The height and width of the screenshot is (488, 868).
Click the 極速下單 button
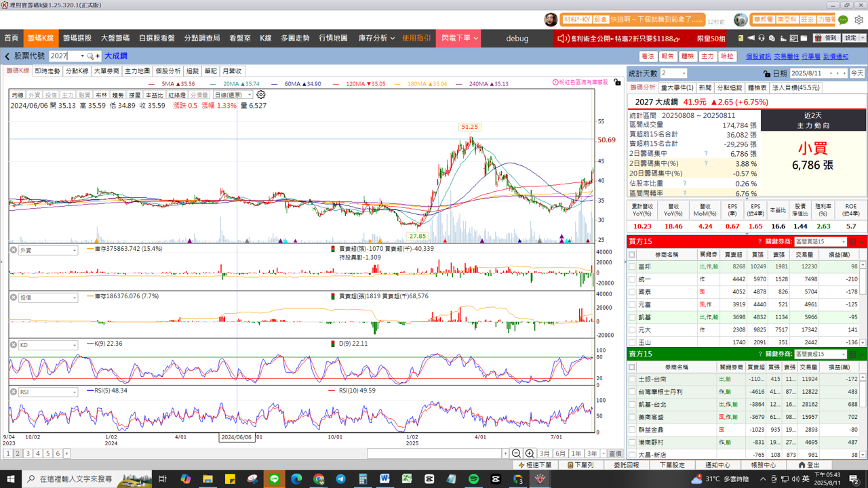pos(534,465)
